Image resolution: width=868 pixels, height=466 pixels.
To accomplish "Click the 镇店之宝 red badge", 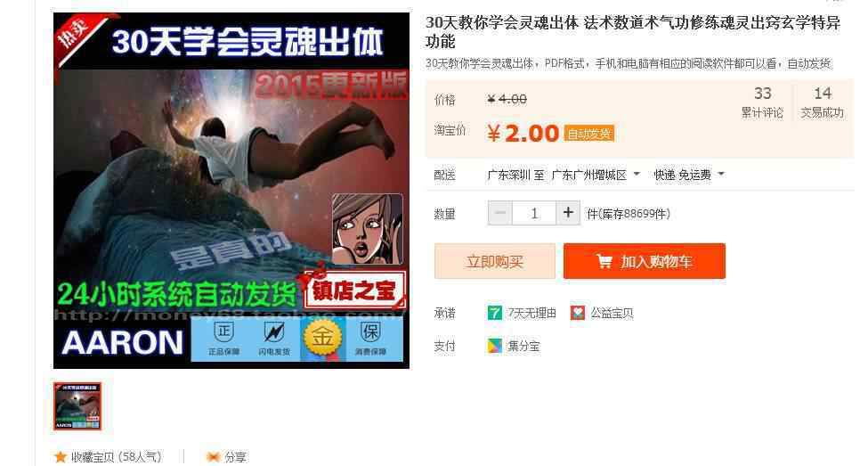I will (x=353, y=290).
